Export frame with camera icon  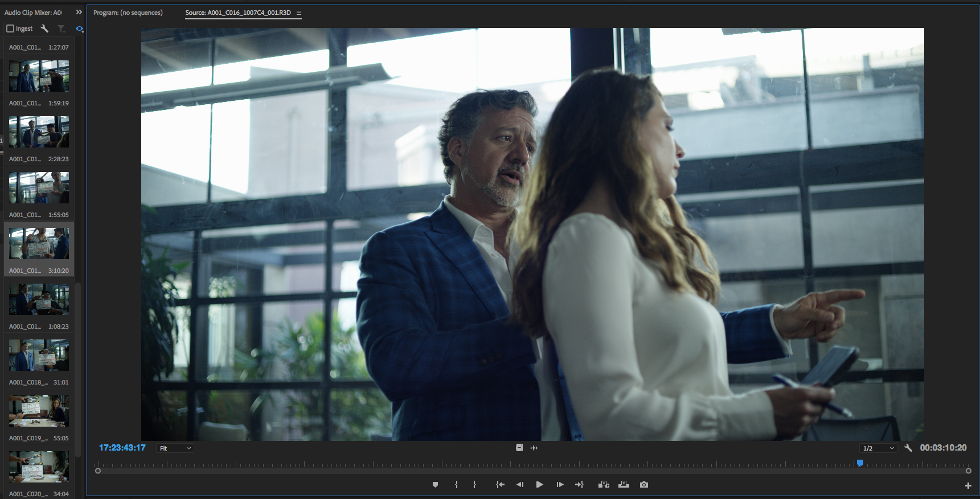tap(644, 485)
